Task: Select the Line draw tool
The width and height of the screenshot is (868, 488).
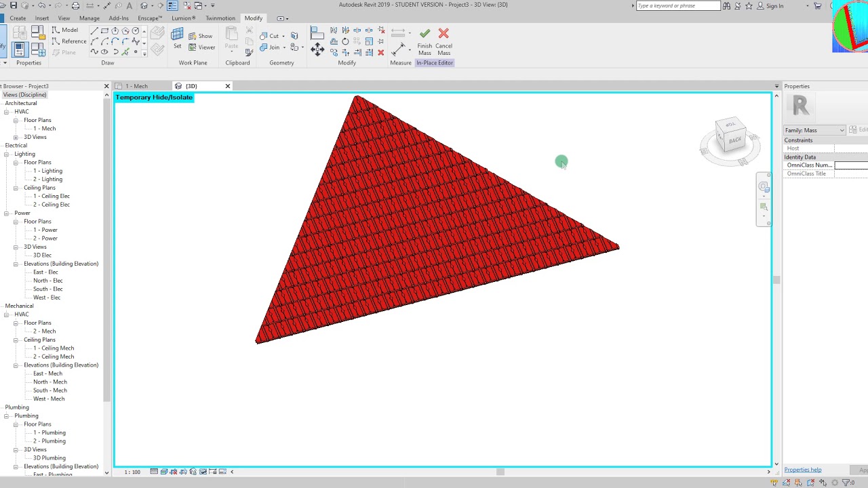Action: tap(94, 30)
